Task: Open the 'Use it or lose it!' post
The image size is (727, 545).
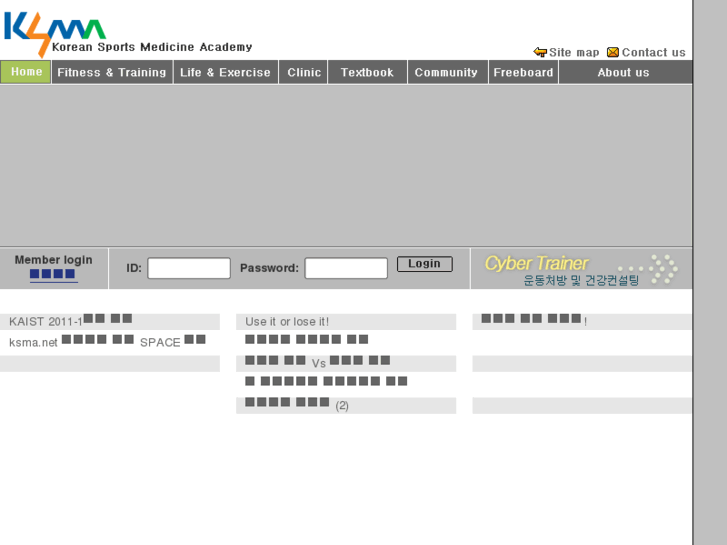Action: 287,321
